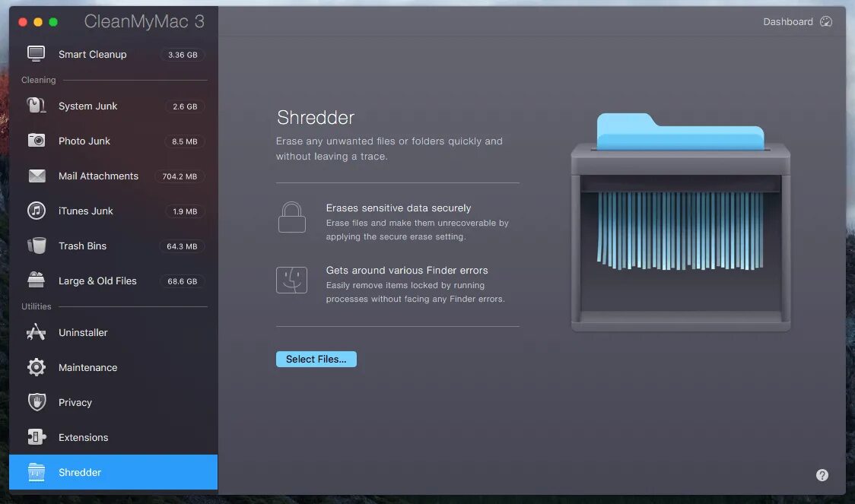This screenshot has height=504, width=855.
Task: Click the padlock icon beside secure erase
Action: click(x=292, y=217)
